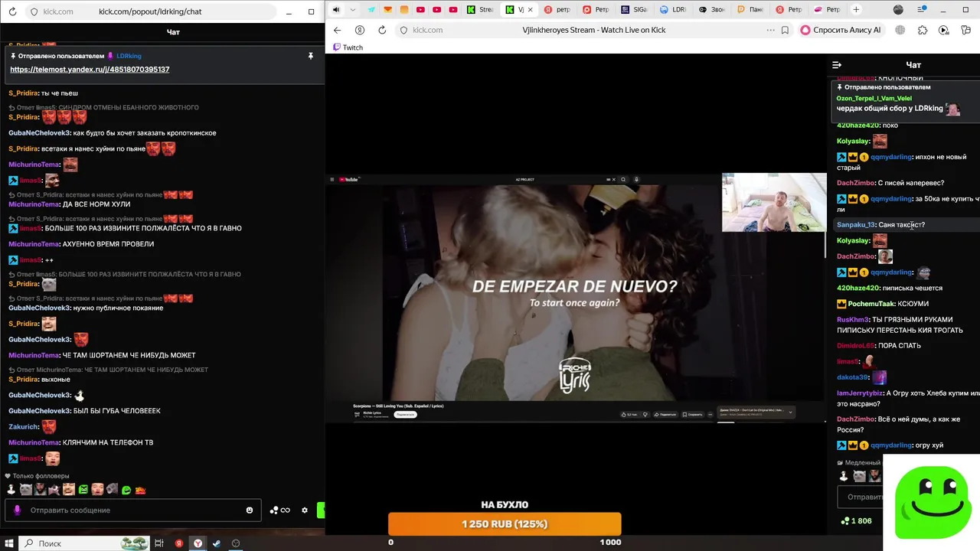Switch to the 'Пане' browser tab
980x551 pixels.
[x=751, y=10]
